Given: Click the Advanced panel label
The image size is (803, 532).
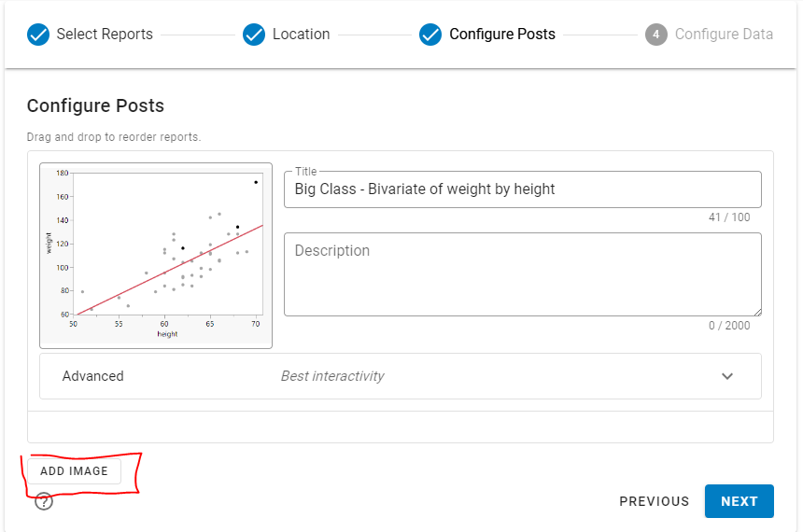Looking at the screenshot, I should point(93,376).
